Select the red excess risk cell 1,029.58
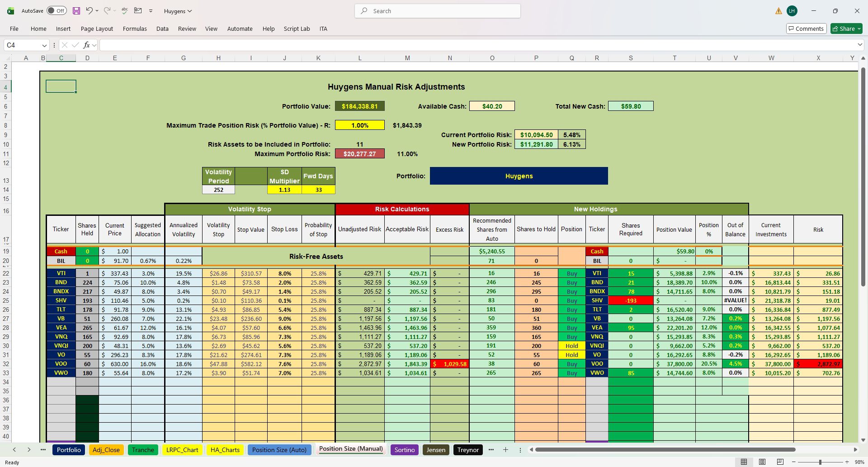The height and width of the screenshot is (467, 868). pos(449,364)
